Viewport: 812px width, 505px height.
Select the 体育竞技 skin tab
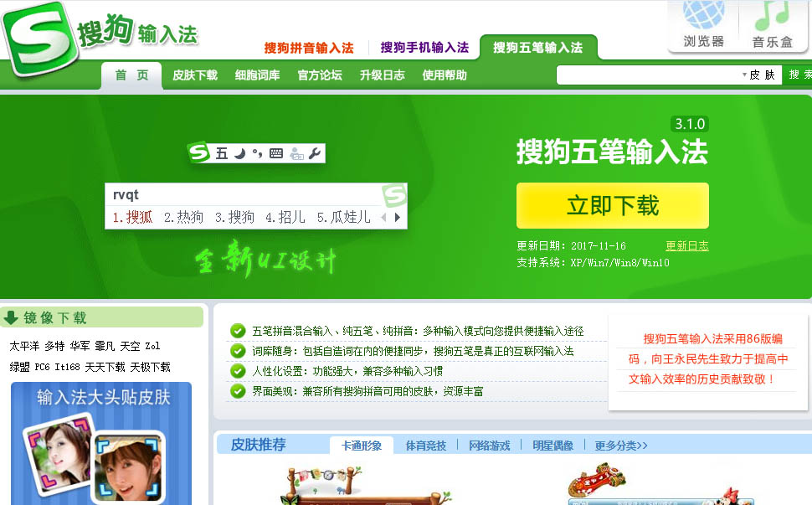(x=426, y=446)
